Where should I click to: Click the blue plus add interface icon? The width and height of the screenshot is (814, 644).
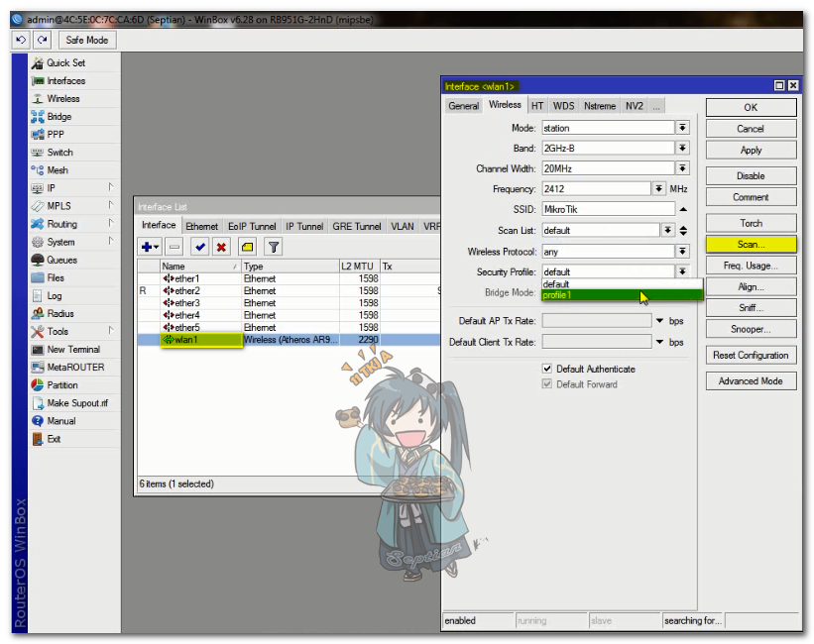tap(150, 247)
